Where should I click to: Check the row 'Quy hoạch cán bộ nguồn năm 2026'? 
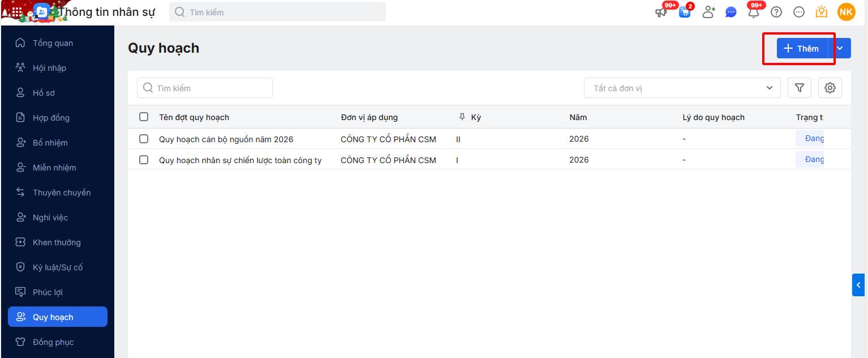tap(144, 139)
